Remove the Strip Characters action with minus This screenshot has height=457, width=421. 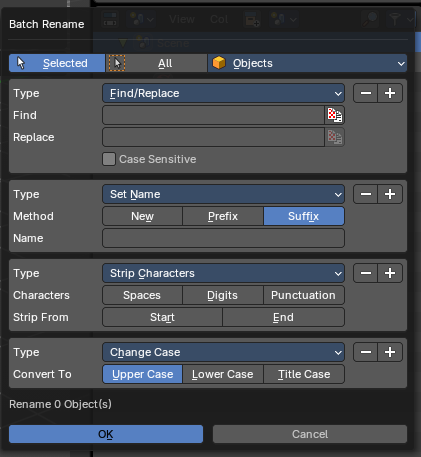[366, 273]
